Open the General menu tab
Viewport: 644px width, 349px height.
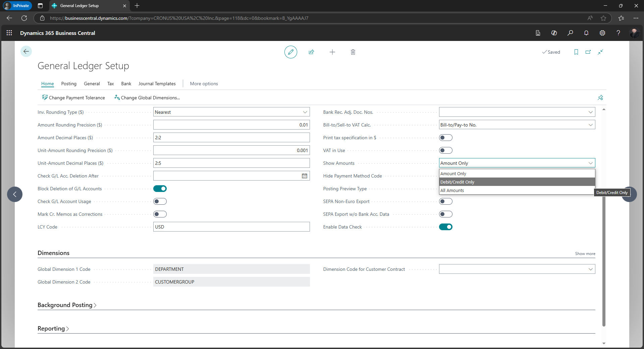92,84
